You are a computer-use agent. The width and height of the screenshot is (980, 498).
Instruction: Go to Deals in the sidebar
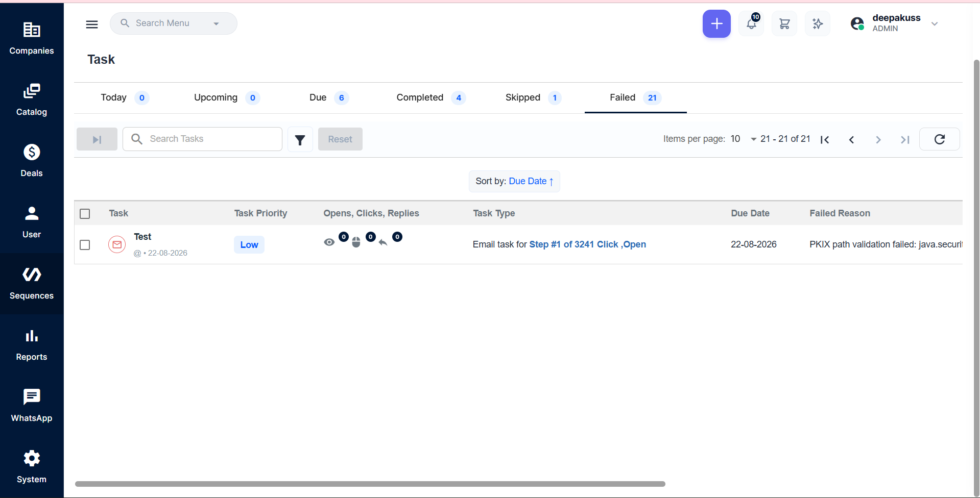32,161
